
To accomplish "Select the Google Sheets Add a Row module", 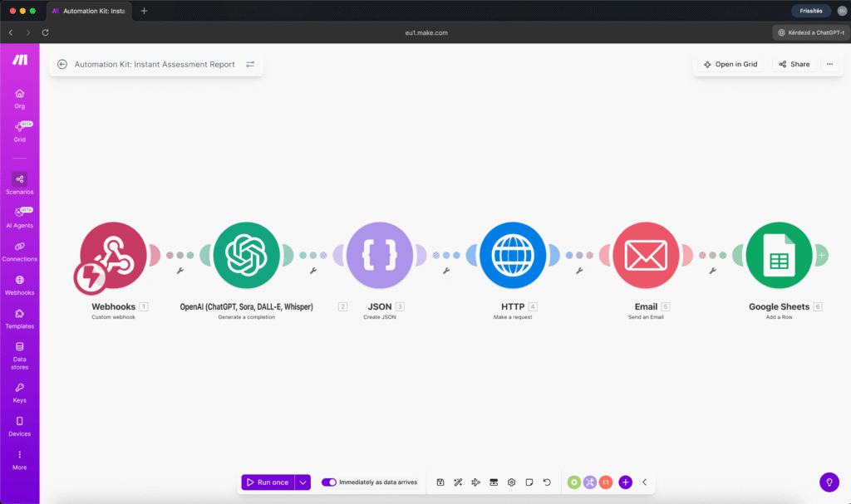I will click(x=780, y=255).
